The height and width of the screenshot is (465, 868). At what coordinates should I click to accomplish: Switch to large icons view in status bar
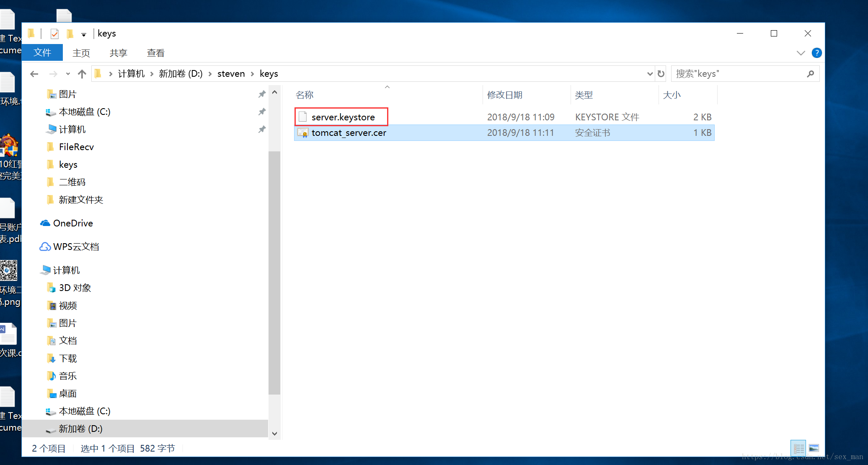tap(813, 448)
